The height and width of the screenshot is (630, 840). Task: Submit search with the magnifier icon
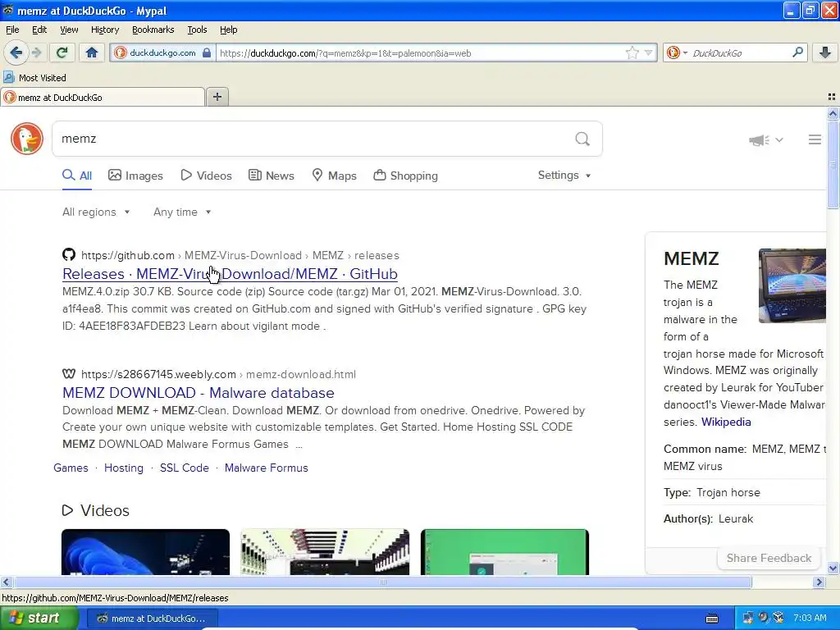[x=582, y=139]
